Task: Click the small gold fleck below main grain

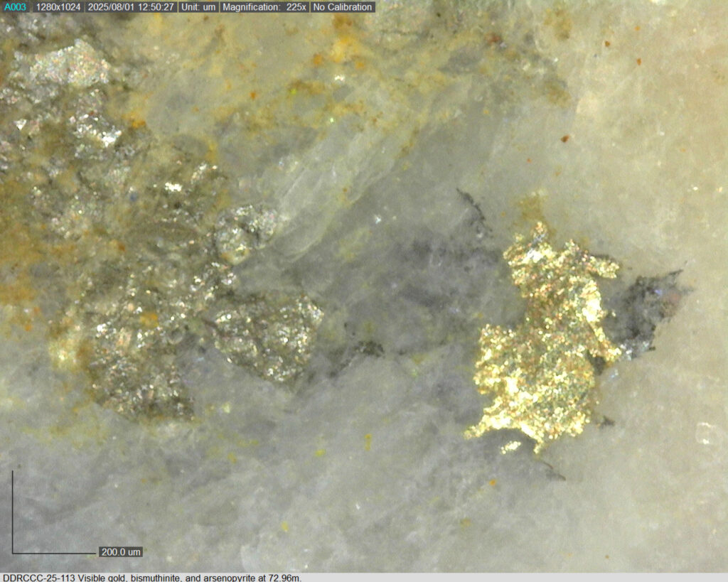Action: pos(510,447)
